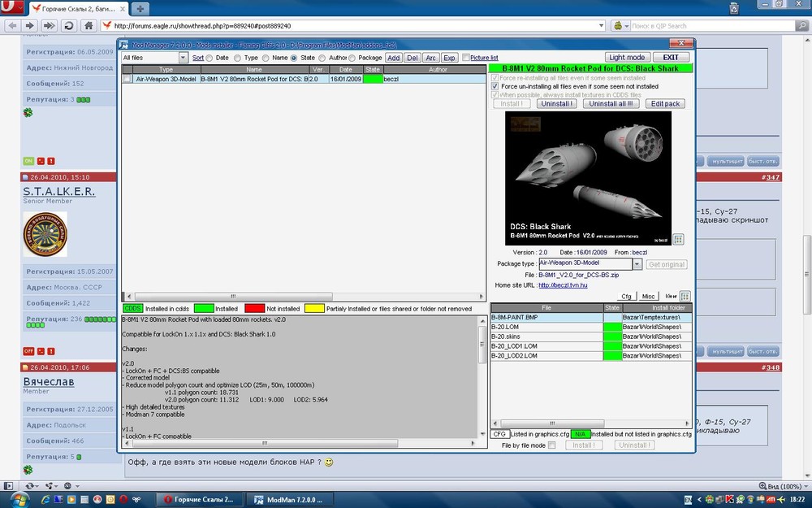Viewport: 812px width, 508px height.
Task: Click the OFF status badge under S.T.A.L.K.E.R.
Action: pyautogui.click(x=28, y=351)
